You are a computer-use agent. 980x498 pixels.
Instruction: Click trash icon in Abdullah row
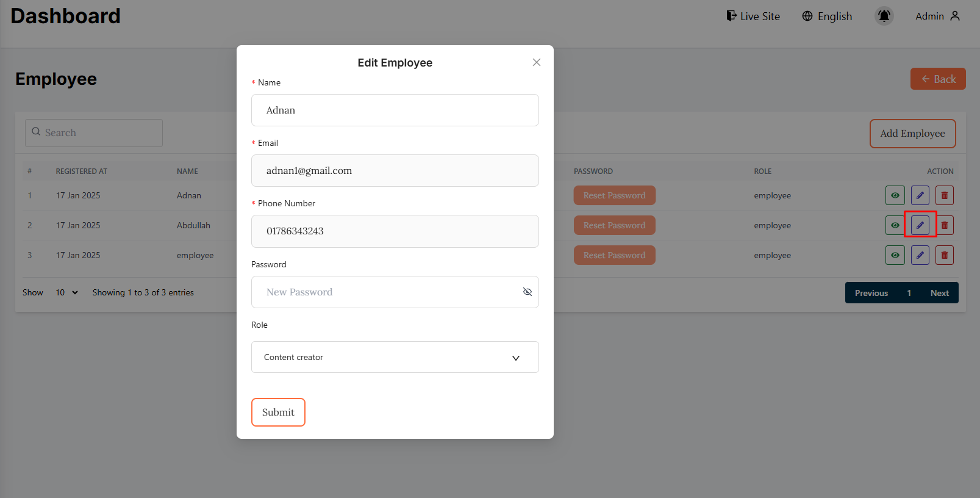[x=945, y=225]
